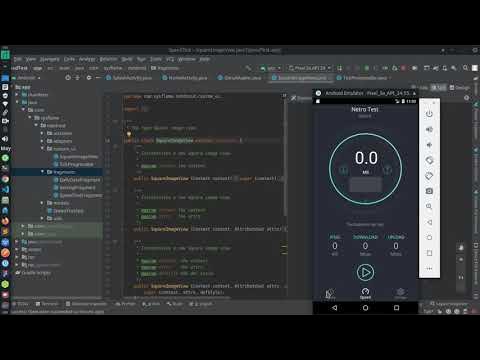
Task: Open the Help menu
Action: (x=205, y=59)
